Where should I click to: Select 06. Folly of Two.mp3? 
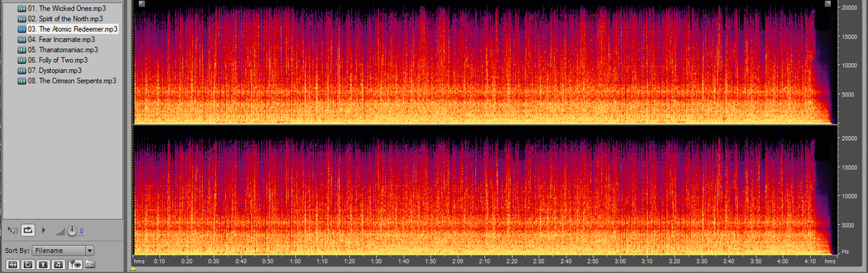pyautogui.click(x=54, y=60)
